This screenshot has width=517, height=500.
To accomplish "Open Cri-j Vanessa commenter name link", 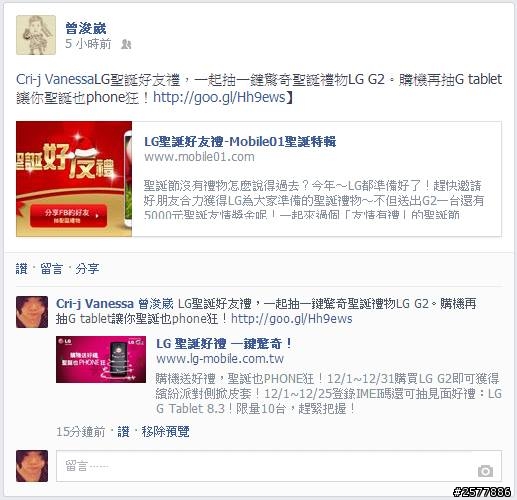I will point(95,304).
